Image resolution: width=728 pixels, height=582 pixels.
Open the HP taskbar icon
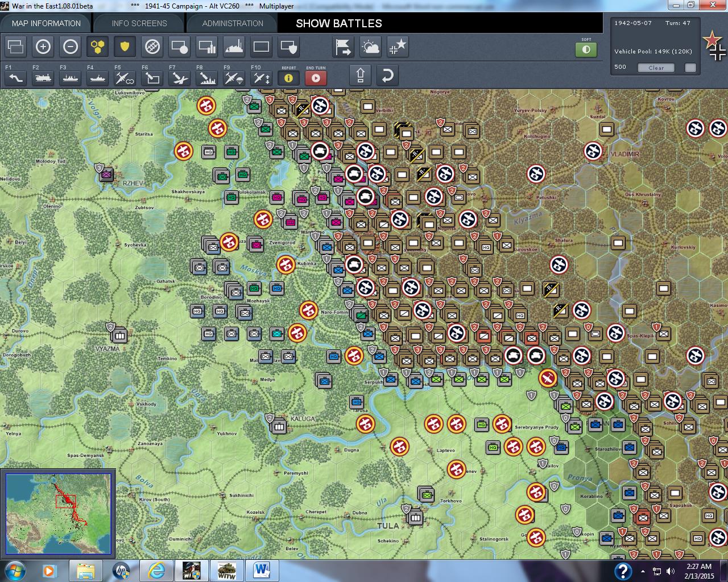pyautogui.click(x=121, y=571)
